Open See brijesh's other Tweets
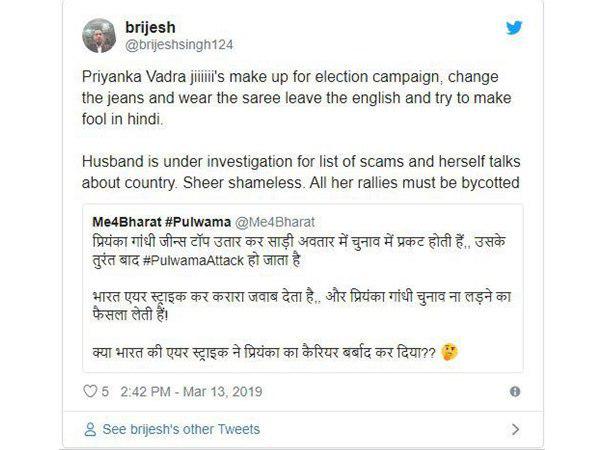The image size is (600, 450). point(180,429)
